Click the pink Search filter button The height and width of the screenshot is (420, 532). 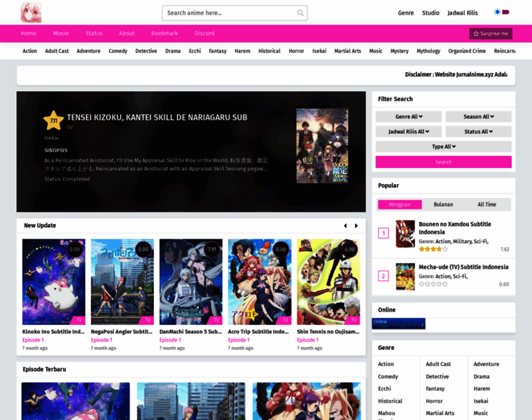pos(443,162)
